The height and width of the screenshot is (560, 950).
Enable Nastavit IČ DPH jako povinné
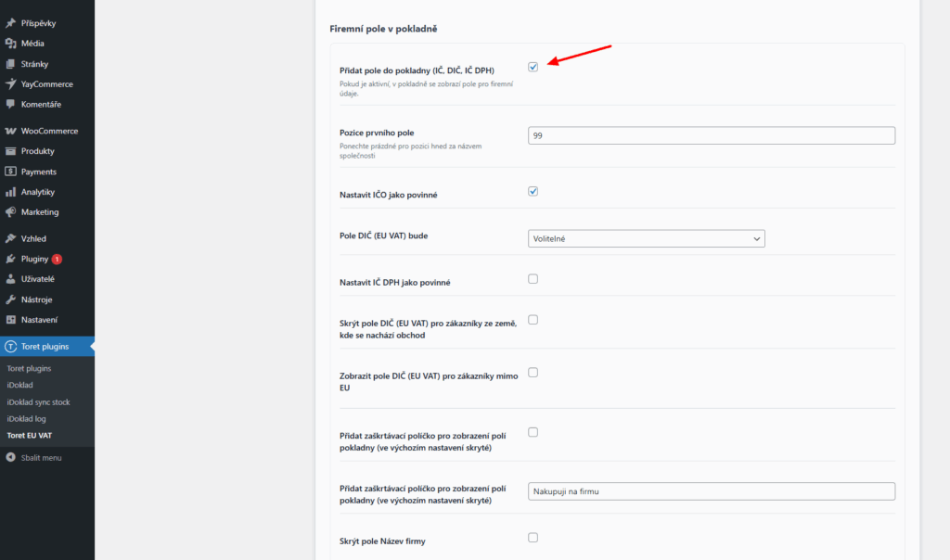pyautogui.click(x=533, y=279)
